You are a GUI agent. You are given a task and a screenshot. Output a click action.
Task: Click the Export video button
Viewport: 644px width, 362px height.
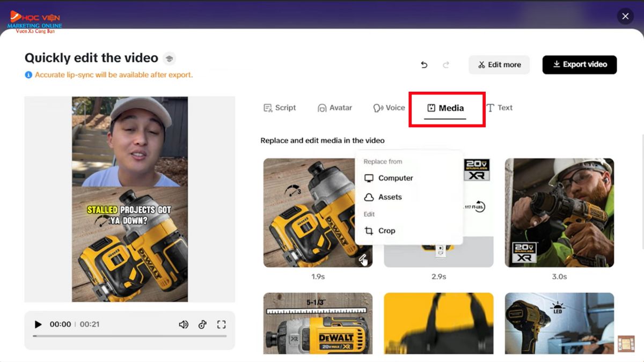tap(580, 65)
